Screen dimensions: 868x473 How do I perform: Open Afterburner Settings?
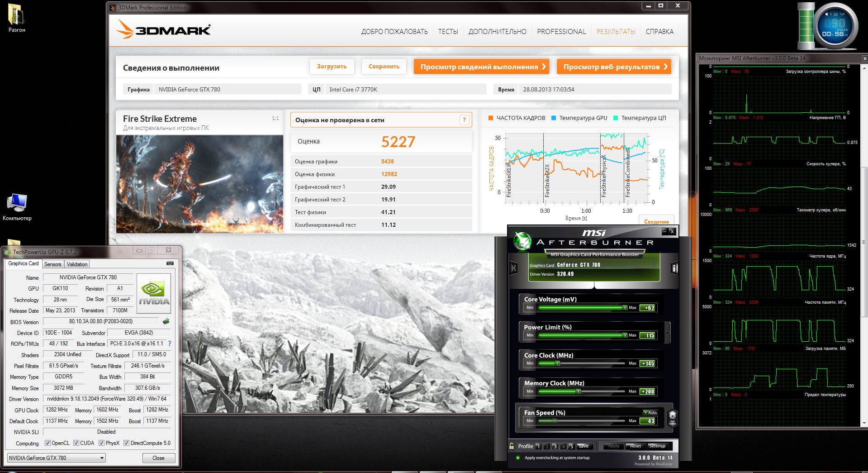657,446
